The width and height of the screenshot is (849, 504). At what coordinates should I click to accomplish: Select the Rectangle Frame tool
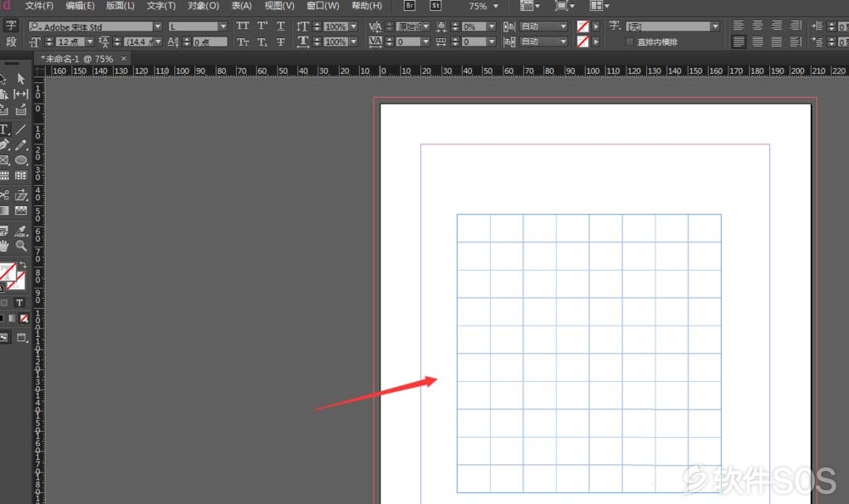click(4, 160)
